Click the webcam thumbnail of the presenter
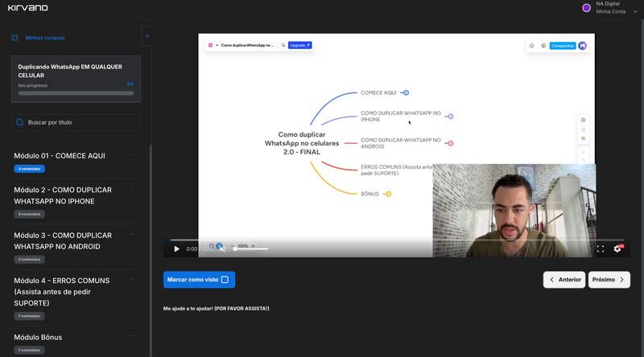 [514, 211]
